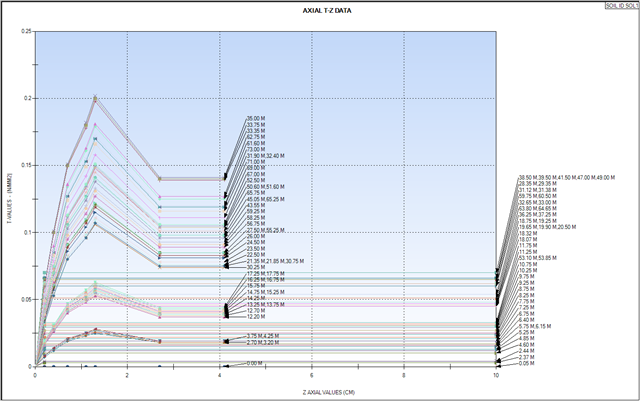Select the 3.75 M,4.25 M curve label

click(263, 336)
